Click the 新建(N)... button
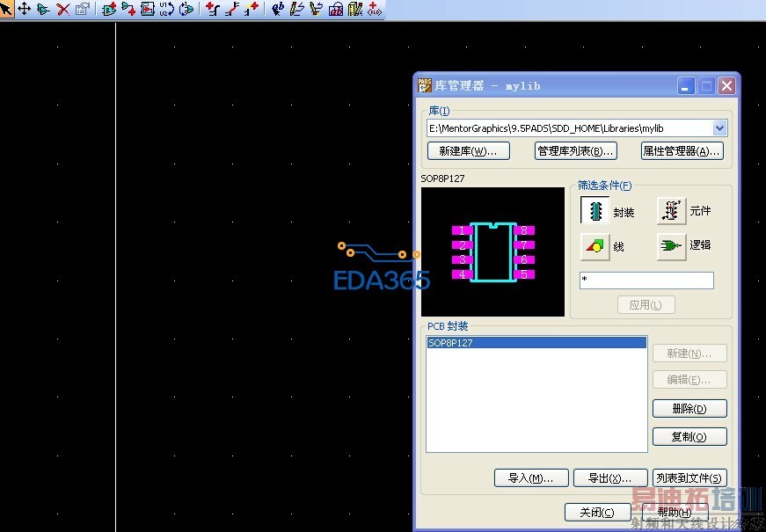 (x=689, y=353)
